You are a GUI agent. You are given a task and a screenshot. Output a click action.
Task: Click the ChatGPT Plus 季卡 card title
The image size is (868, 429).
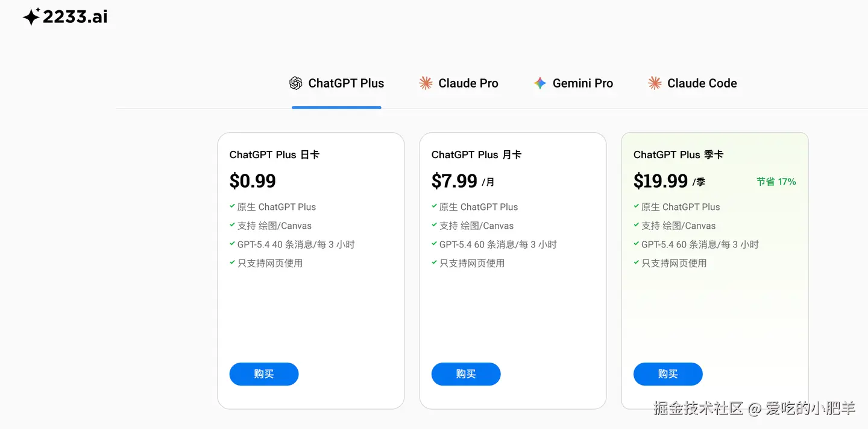678,155
